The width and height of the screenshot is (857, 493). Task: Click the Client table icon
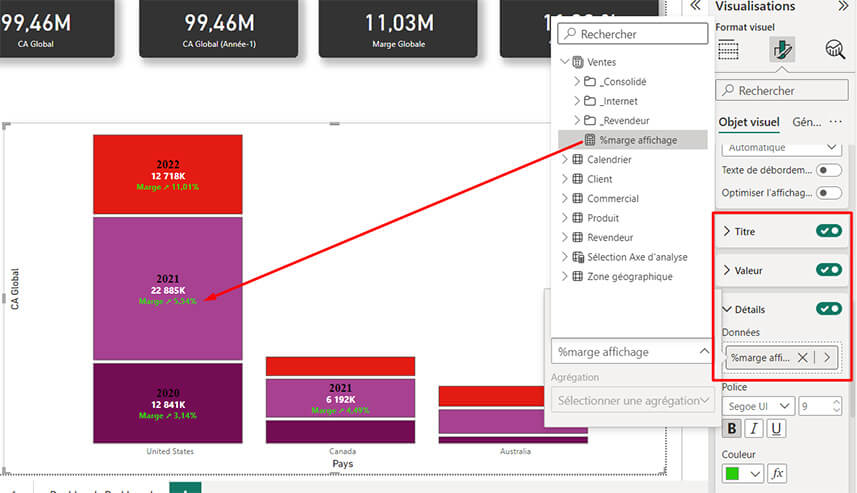click(578, 179)
